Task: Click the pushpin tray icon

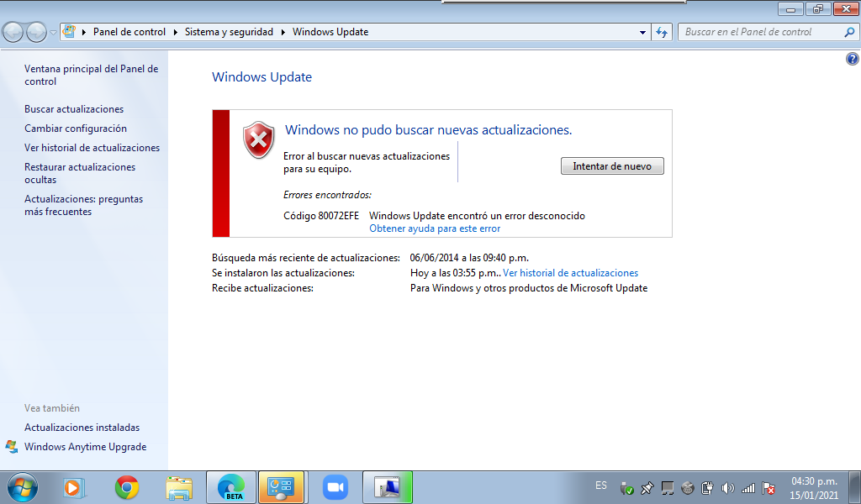Action: point(647,487)
